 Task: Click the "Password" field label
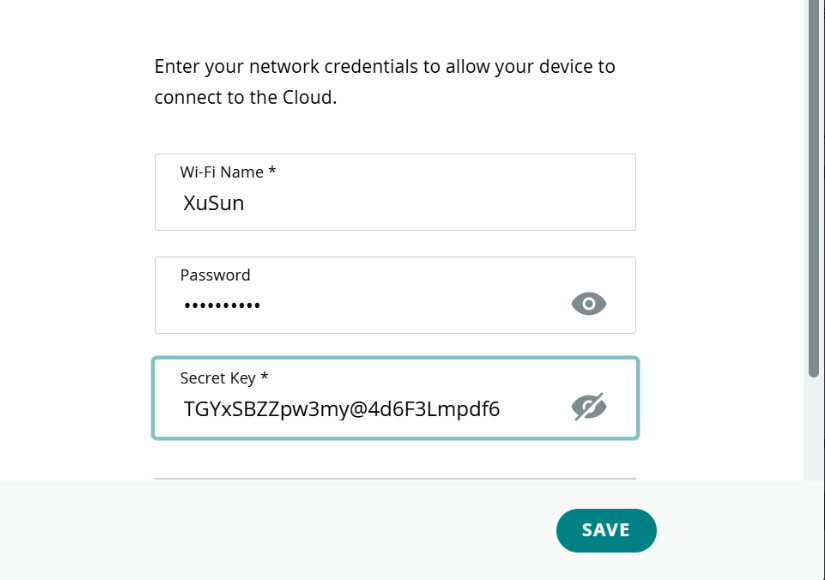coord(215,275)
